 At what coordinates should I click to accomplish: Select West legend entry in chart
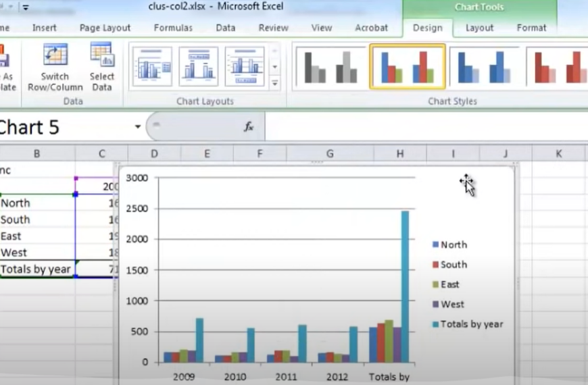point(448,305)
